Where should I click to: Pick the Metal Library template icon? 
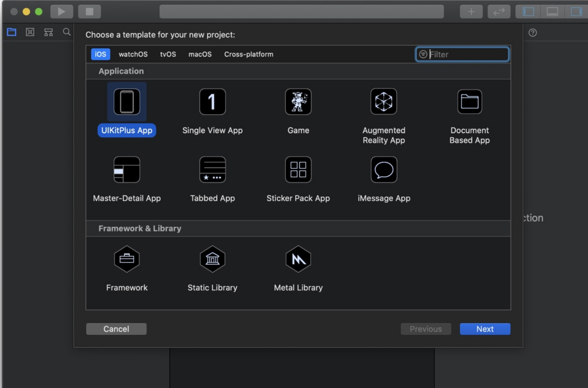tap(298, 259)
